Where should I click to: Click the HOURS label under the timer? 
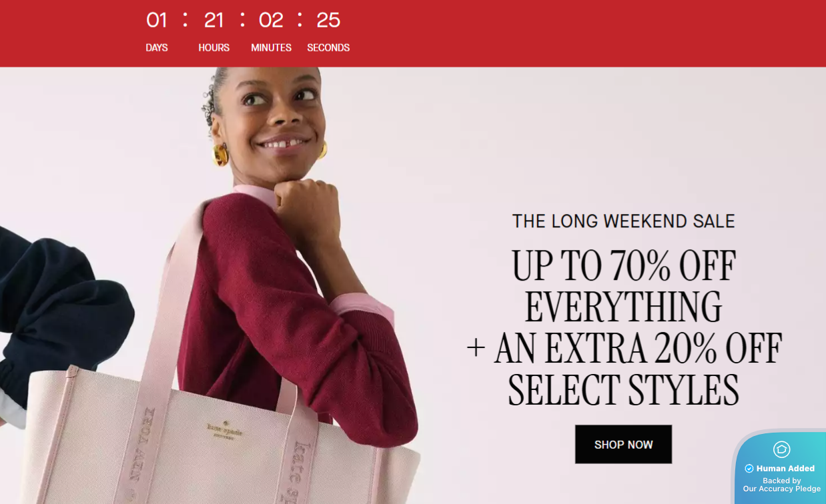pyautogui.click(x=214, y=48)
